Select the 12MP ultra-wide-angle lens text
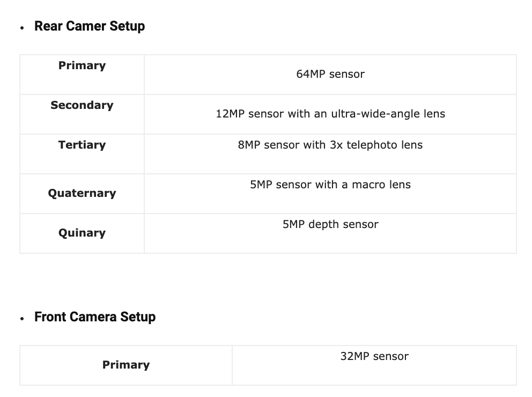This screenshot has width=532, height=397. (x=330, y=114)
